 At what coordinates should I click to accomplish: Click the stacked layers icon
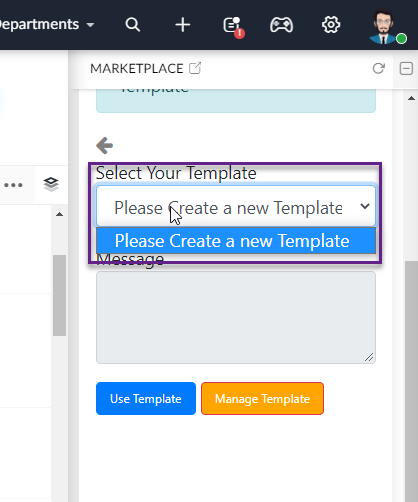click(51, 184)
